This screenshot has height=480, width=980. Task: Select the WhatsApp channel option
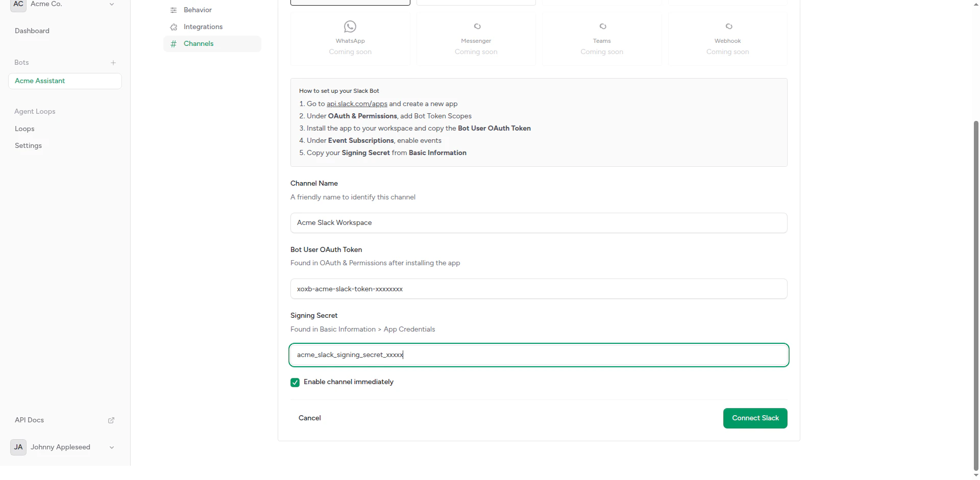point(350,39)
